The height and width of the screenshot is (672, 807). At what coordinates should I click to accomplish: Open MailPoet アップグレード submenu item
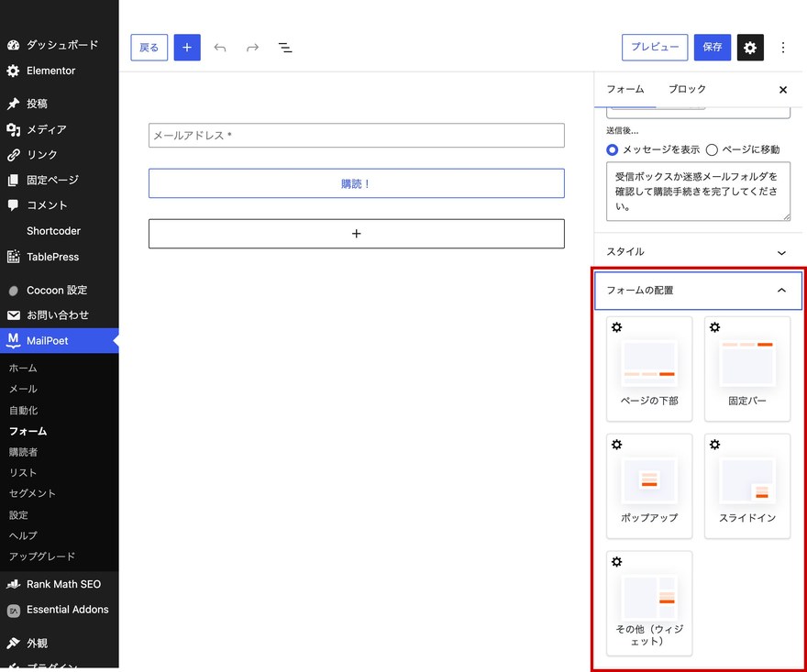[41, 556]
